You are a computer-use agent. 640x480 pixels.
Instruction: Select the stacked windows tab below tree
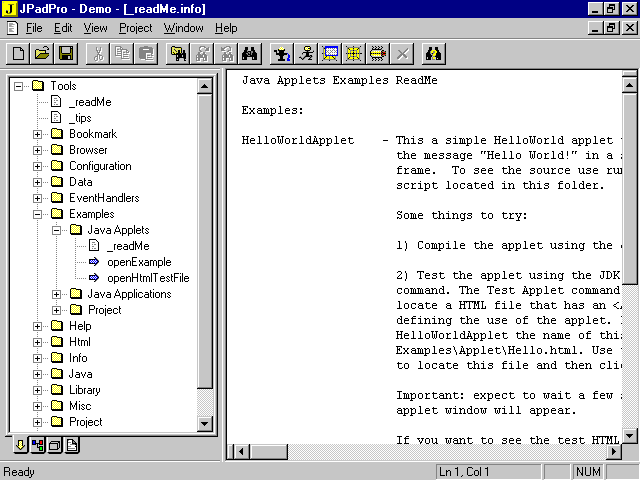click(x=55, y=446)
